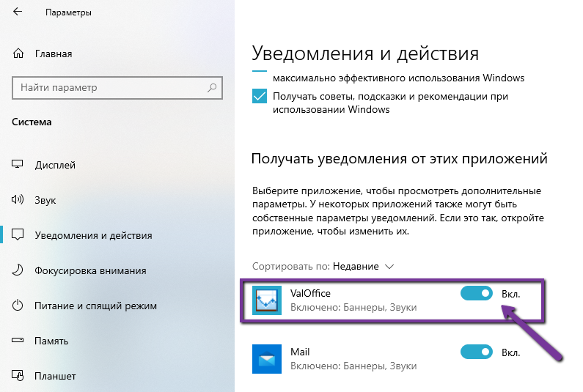Turn off Mail notifications toggle
Image resolution: width=583 pixels, height=392 pixels.
coord(476,352)
